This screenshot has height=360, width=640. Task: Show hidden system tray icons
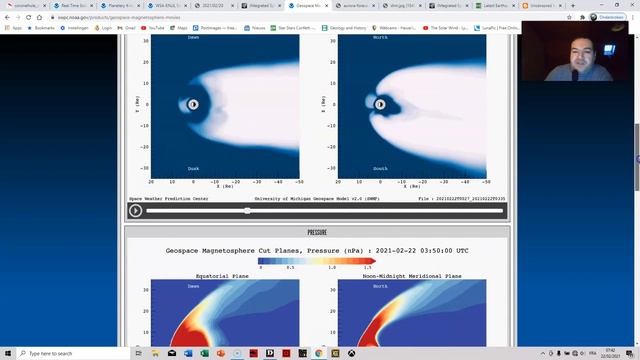point(542,353)
